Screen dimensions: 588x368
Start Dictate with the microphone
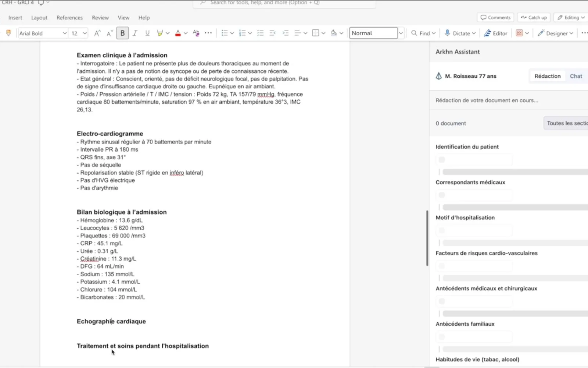click(460, 33)
